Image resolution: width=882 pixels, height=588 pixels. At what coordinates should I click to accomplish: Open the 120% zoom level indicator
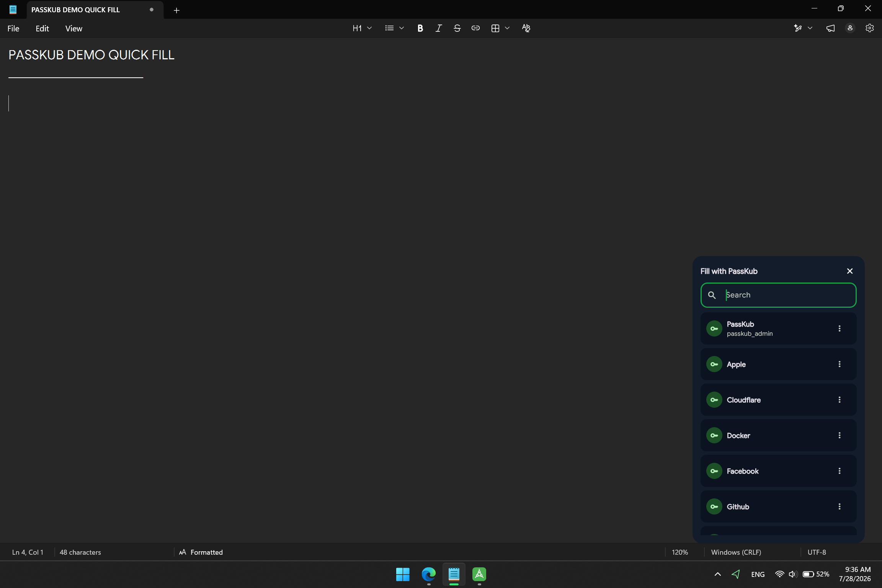click(x=680, y=552)
